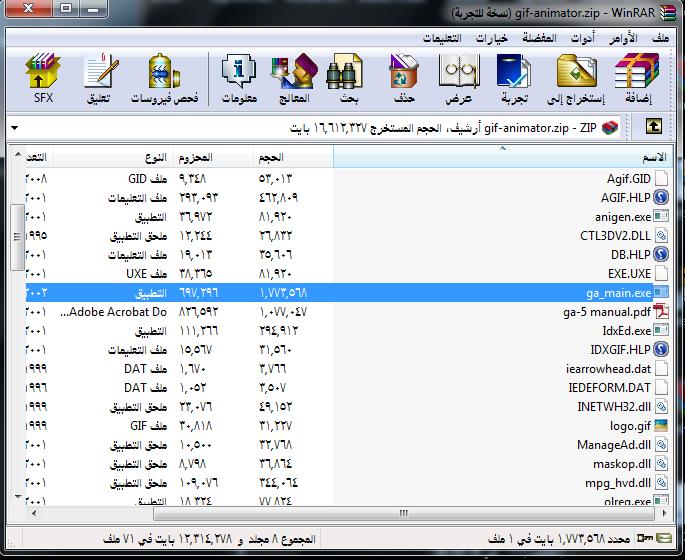
Task: Click the SFX toolbar icon
Action: pyautogui.click(x=43, y=78)
